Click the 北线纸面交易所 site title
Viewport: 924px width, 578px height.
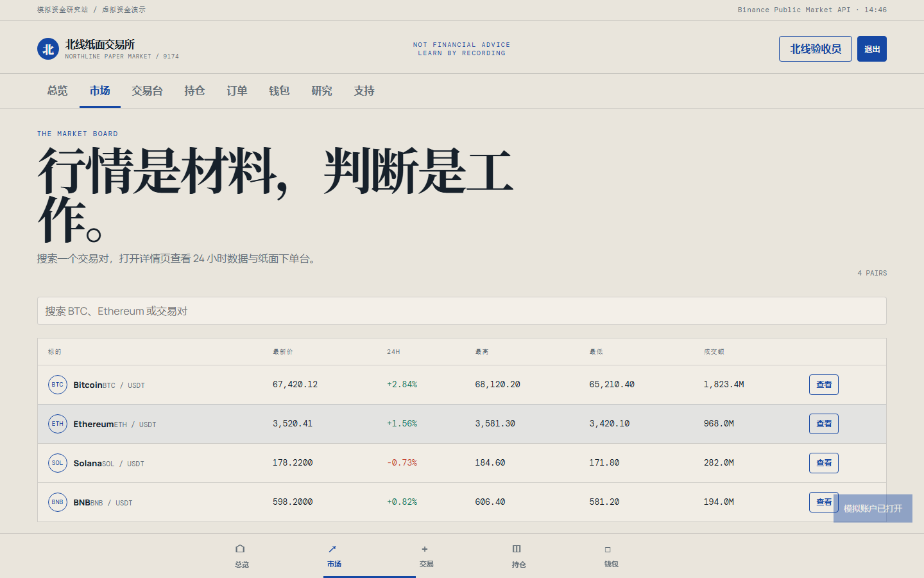[100, 44]
